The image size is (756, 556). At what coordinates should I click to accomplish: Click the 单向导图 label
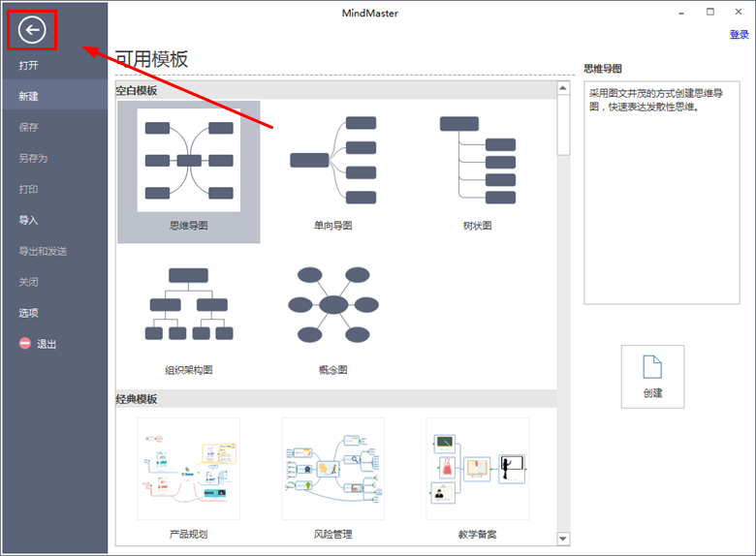(333, 225)
